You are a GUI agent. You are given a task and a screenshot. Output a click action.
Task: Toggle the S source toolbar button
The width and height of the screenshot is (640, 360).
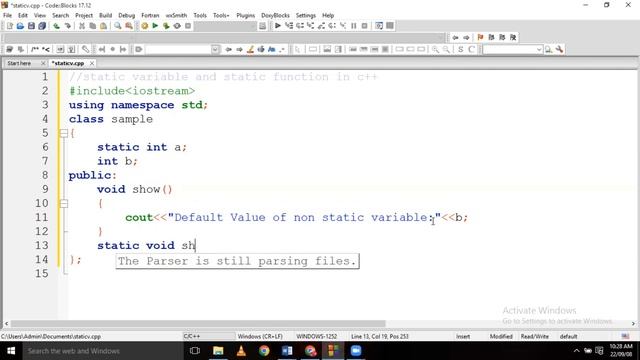point(460,49)
